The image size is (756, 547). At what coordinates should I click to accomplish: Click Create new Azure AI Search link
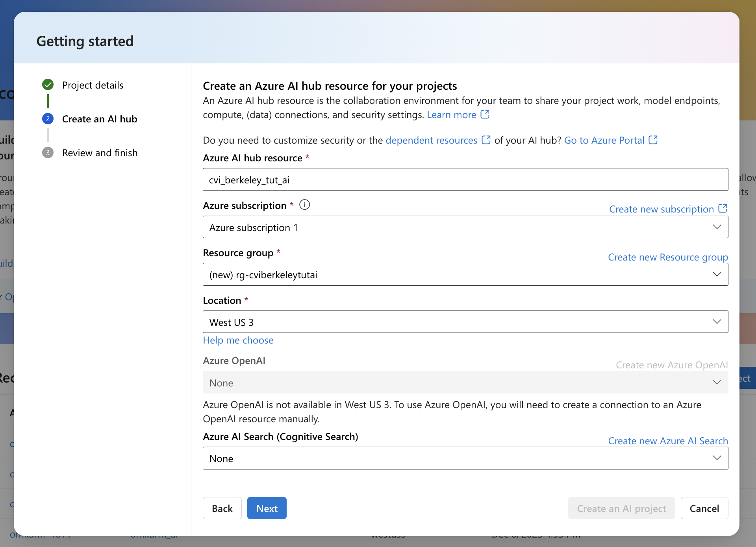click(x=668, y=441)
